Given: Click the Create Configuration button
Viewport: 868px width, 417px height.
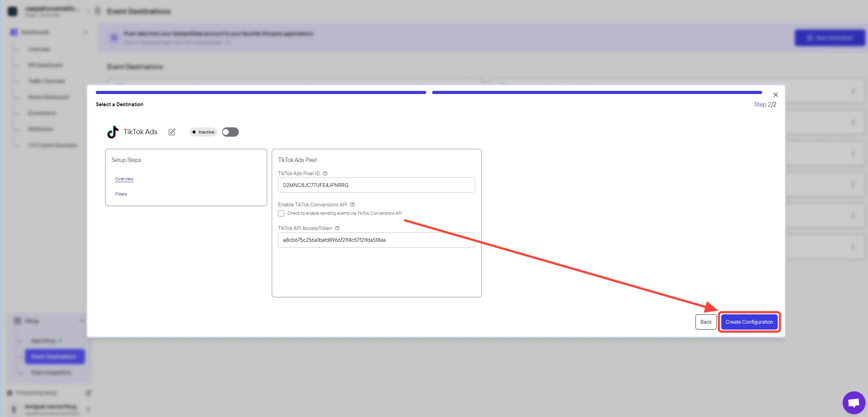Looking at the screenshot, I should click(x=749, y=322).
